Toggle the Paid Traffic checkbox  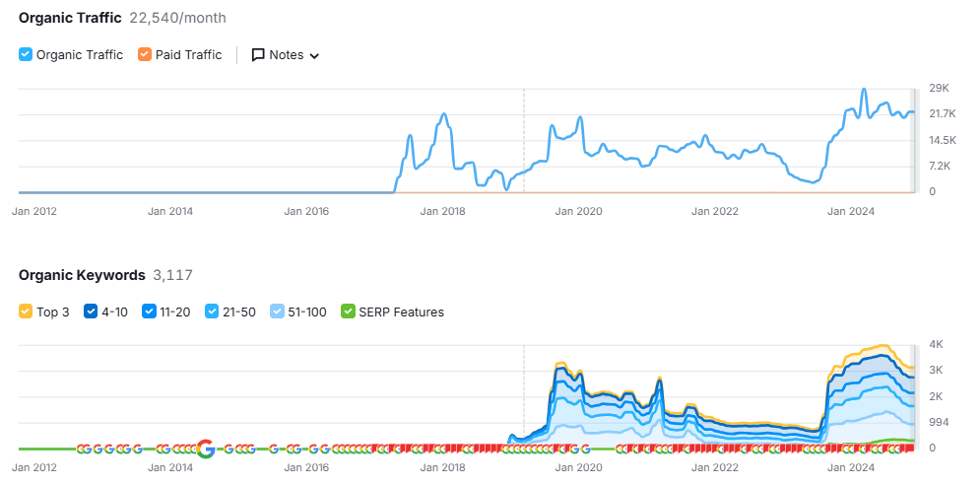145,55
